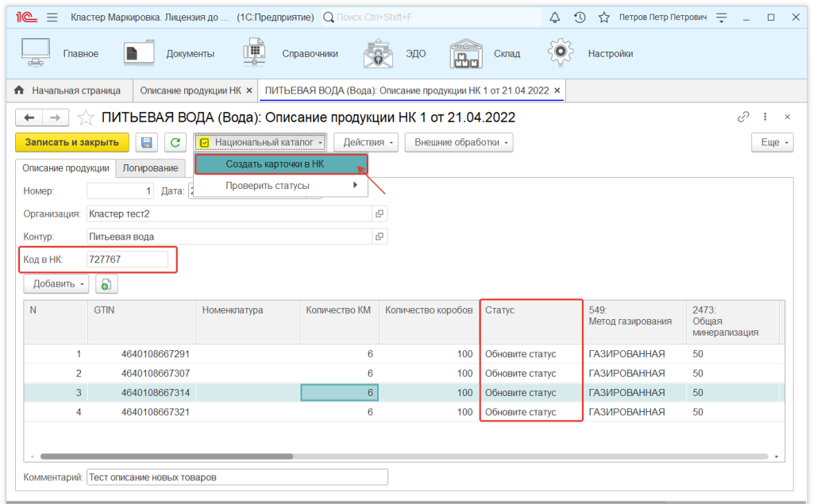This screenshot has height=504, width=813.
Task: Go to Начальная страница home tab
Action: (68, 90)
